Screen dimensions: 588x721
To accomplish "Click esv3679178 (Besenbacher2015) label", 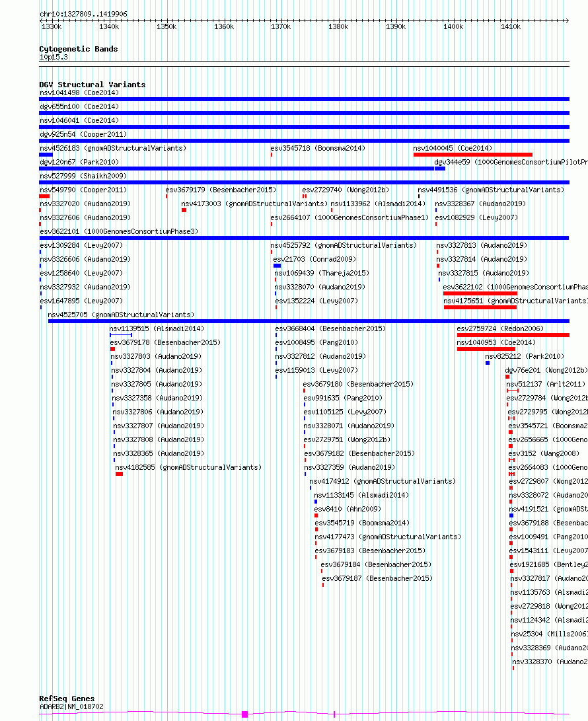I will (x=165, y=342).
